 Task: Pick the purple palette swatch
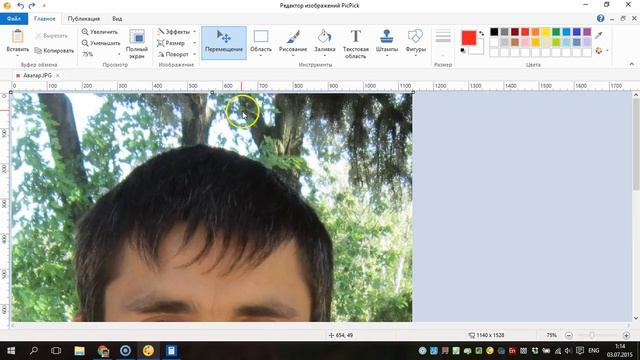click(587, 32)
